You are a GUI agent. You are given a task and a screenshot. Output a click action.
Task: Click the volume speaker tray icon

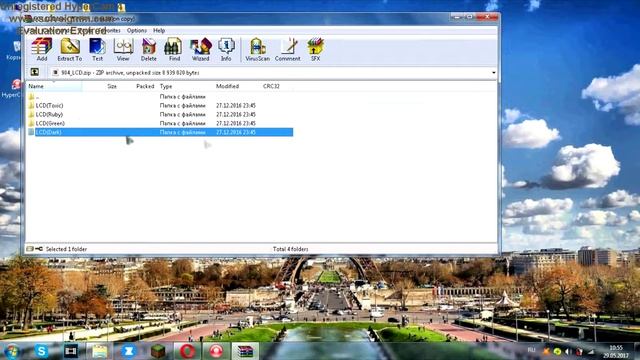click(568, 351)
